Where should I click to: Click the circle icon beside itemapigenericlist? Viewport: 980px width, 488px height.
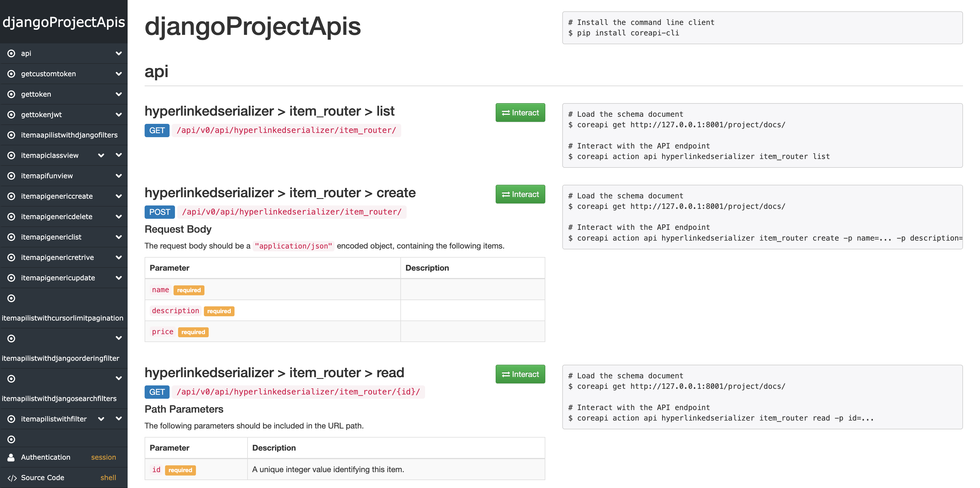(11, 237)
